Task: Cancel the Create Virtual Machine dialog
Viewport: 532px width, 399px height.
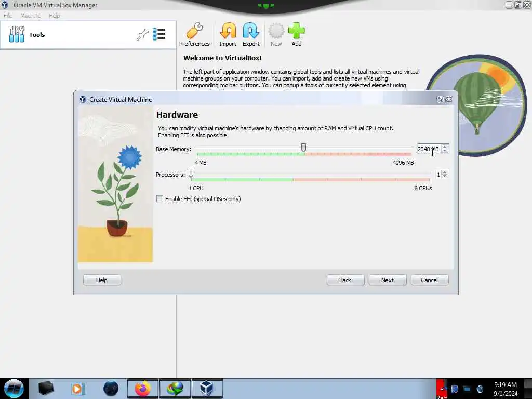Action: coord(430,280)
